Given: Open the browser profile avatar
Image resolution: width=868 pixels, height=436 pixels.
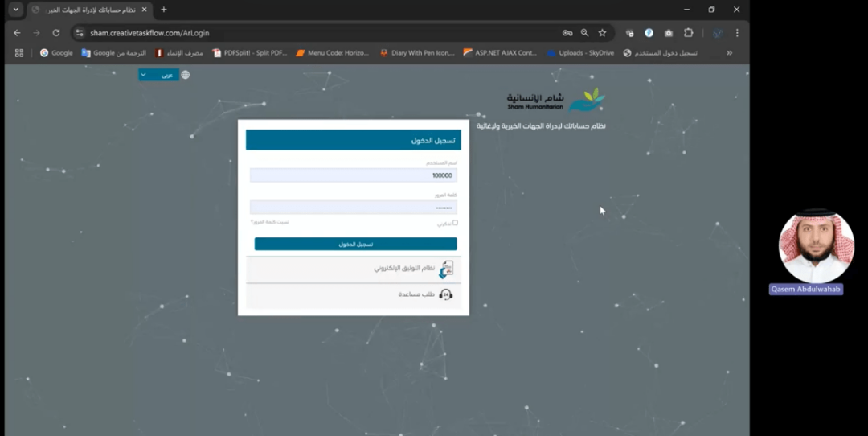Looking at the screenshot, I should (x=718, y=33).
